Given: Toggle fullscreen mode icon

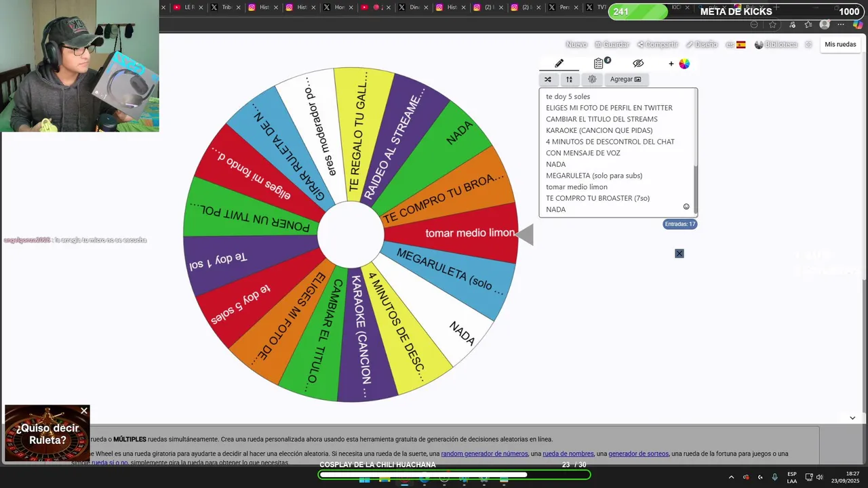Looking at the screenshot, I should [x=808, y=44].
